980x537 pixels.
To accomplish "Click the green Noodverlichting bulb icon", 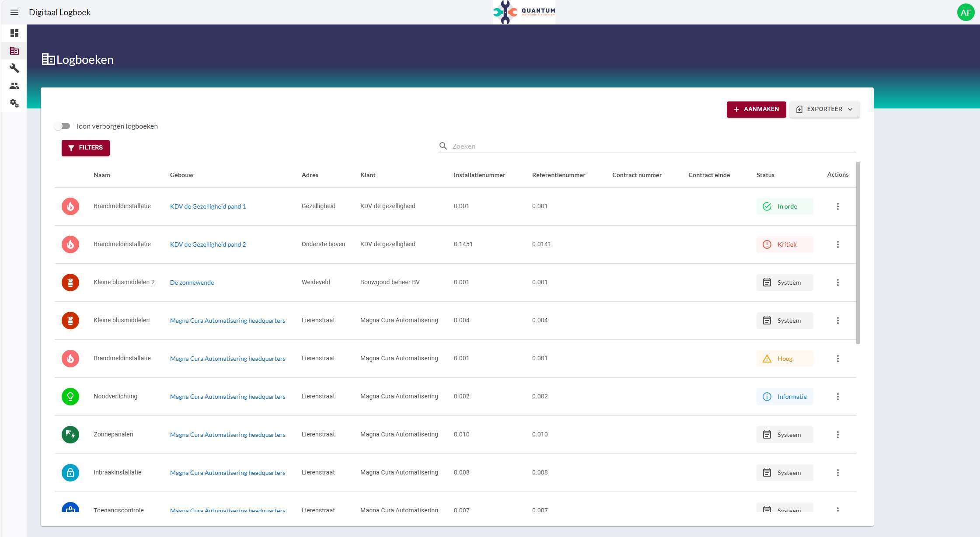I will [x=70, y=397].
